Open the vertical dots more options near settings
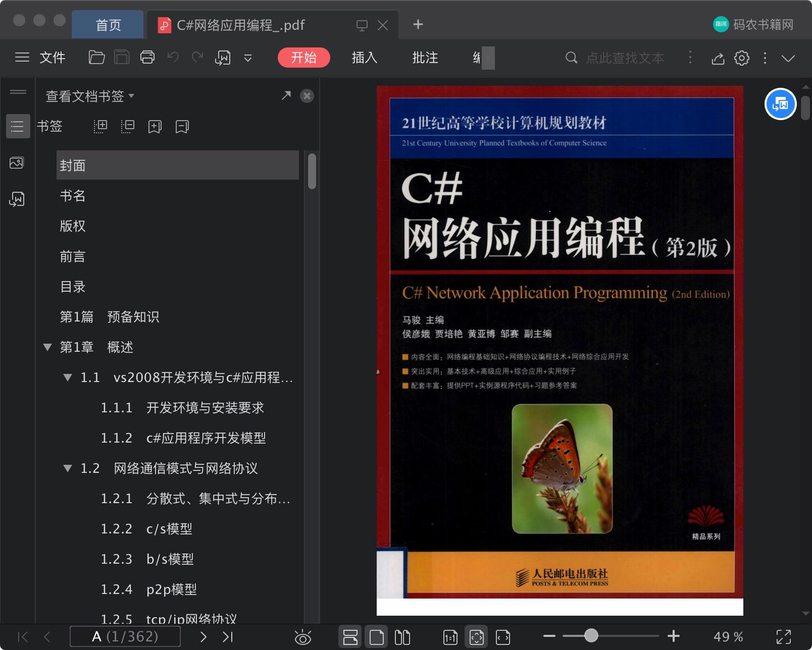Viewport: 812px width, 650px height. (x=765, y=58)
